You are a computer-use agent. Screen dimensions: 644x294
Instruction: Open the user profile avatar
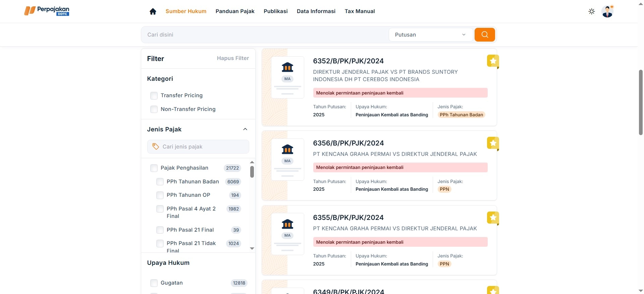coord(607,11)
